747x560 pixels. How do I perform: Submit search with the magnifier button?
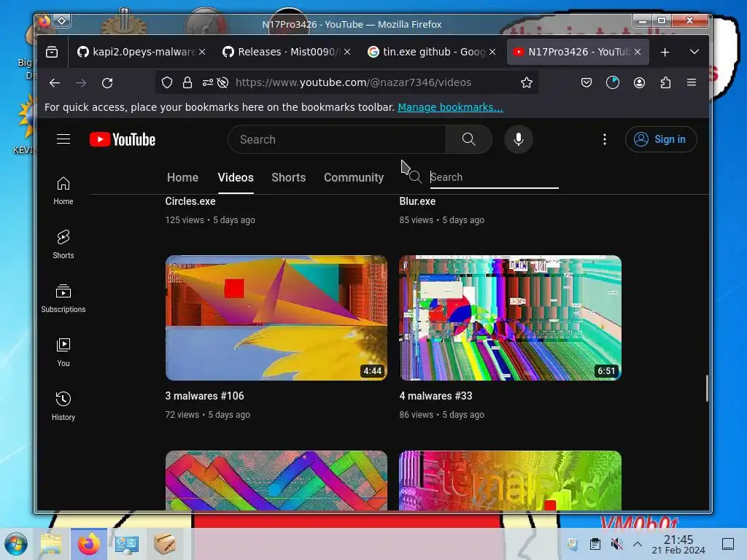(469, 139)
